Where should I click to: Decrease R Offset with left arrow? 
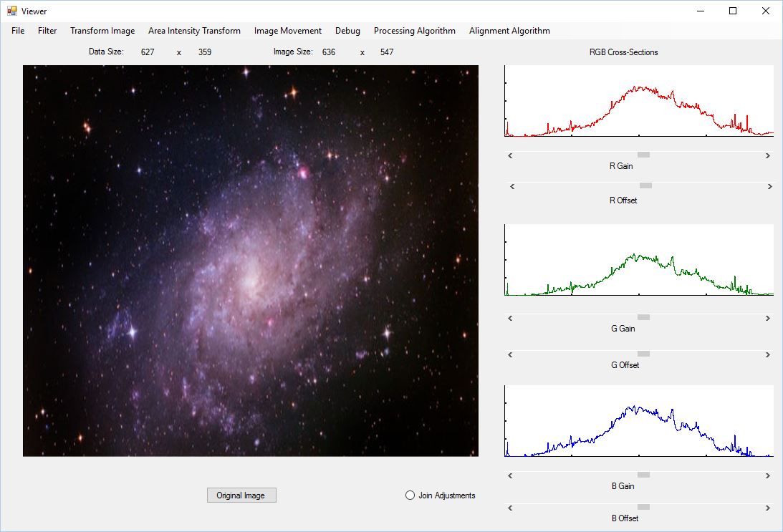tap(511, 187)
